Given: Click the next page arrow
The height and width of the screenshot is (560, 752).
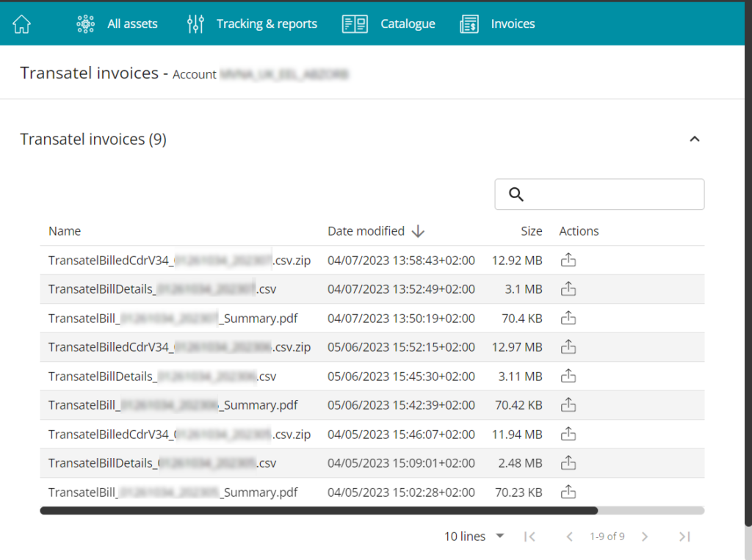Looking at the screenshot, I should (645, 537).
